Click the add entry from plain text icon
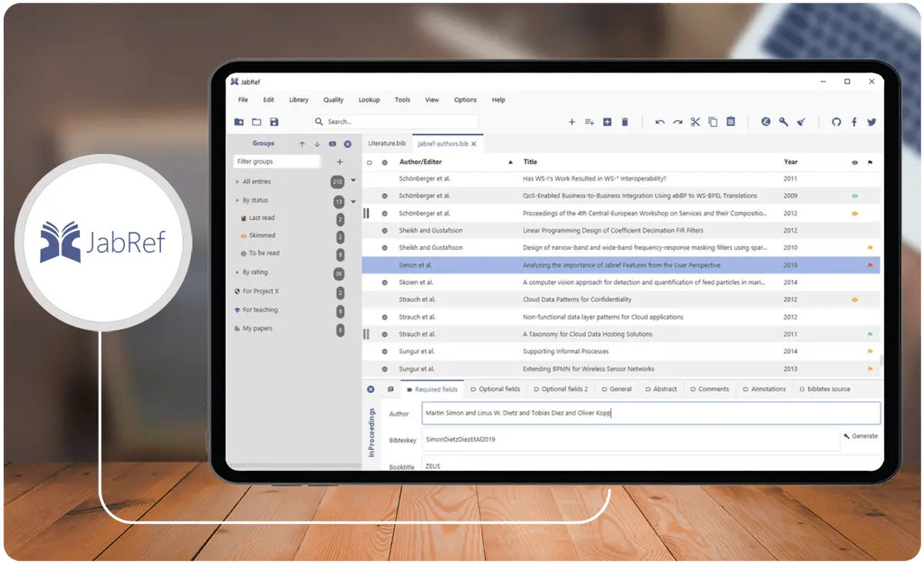Viewport: 924px width, 564px height. [x=589, y=122]
